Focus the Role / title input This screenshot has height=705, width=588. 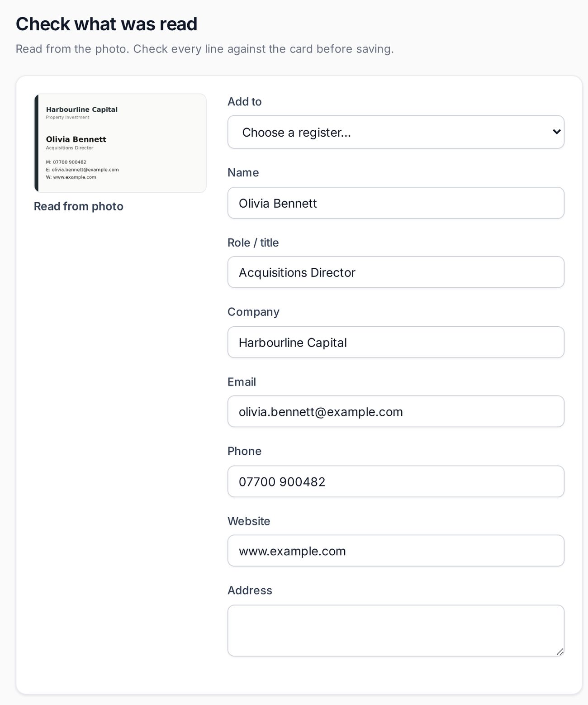396,272
